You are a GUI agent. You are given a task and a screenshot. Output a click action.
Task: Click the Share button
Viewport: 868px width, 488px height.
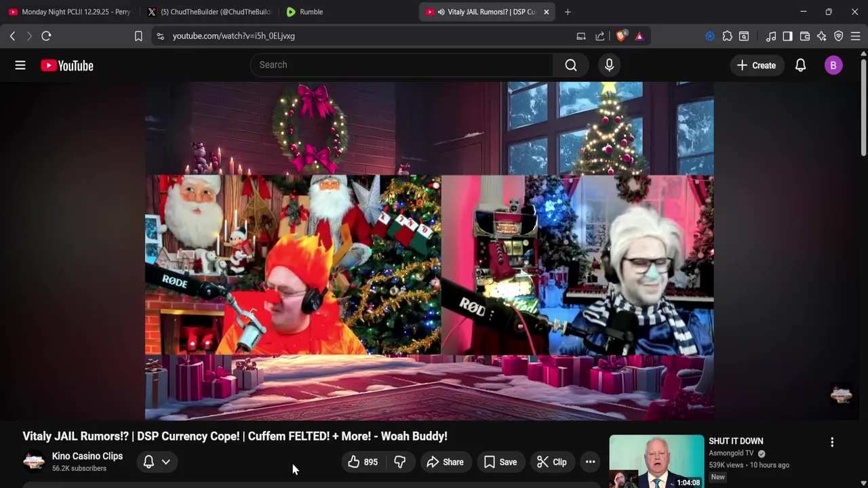[x=445, y=462]
